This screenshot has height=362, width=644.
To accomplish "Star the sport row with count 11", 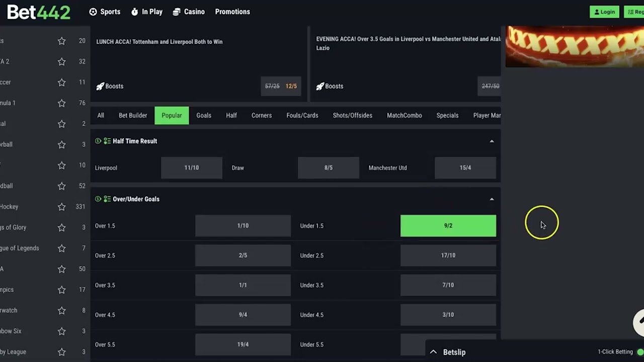I will pyautogui.click(x=61, y=82).
